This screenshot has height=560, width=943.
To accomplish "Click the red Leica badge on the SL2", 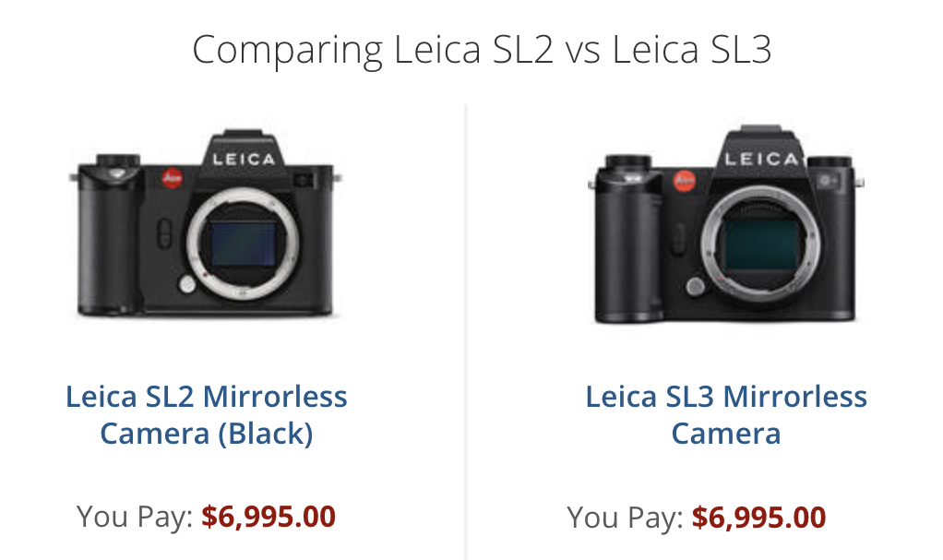I will coord(172,178).
